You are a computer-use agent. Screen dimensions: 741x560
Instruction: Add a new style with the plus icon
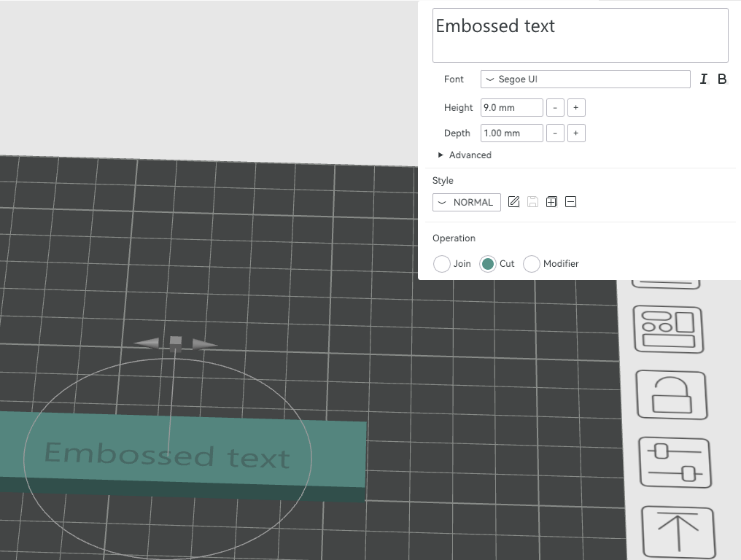click(x=551, y=202)
